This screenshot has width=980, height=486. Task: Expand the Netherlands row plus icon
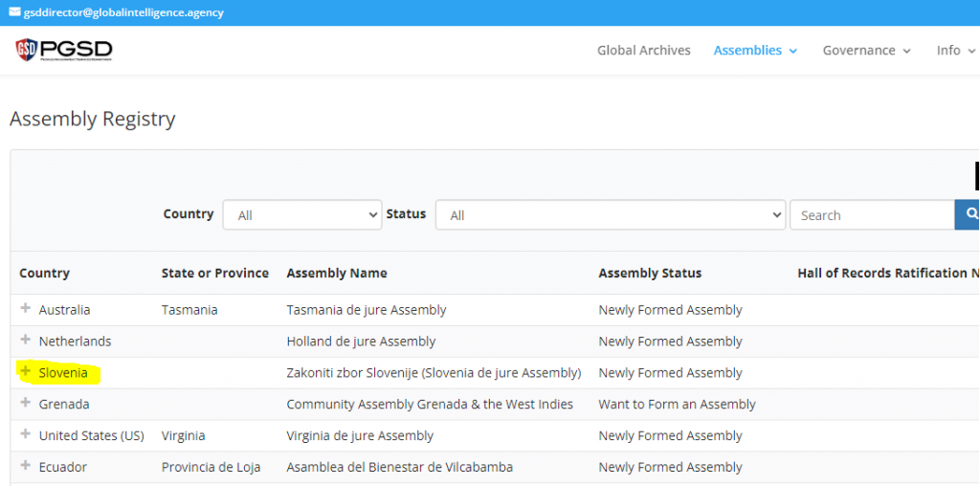tap(26, 341)
